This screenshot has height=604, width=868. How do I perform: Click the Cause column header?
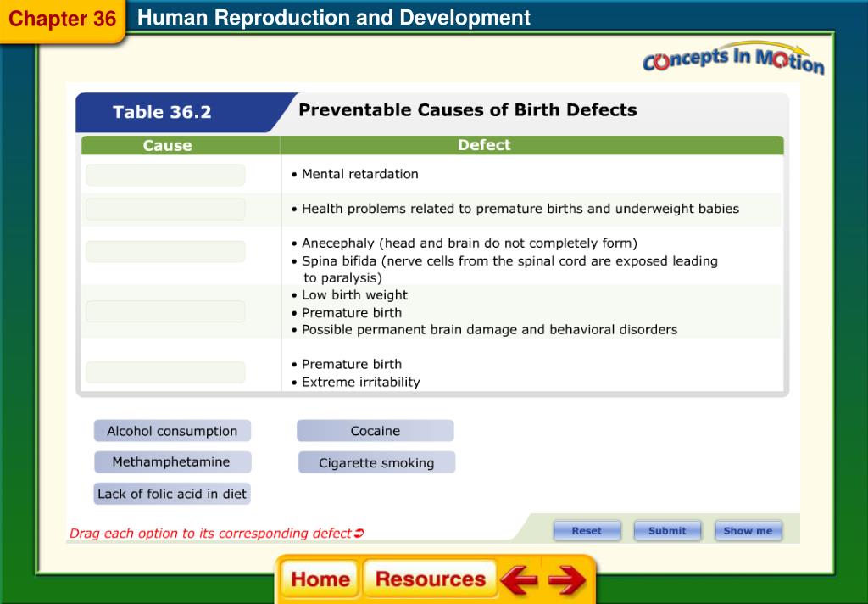coord(167,146)
